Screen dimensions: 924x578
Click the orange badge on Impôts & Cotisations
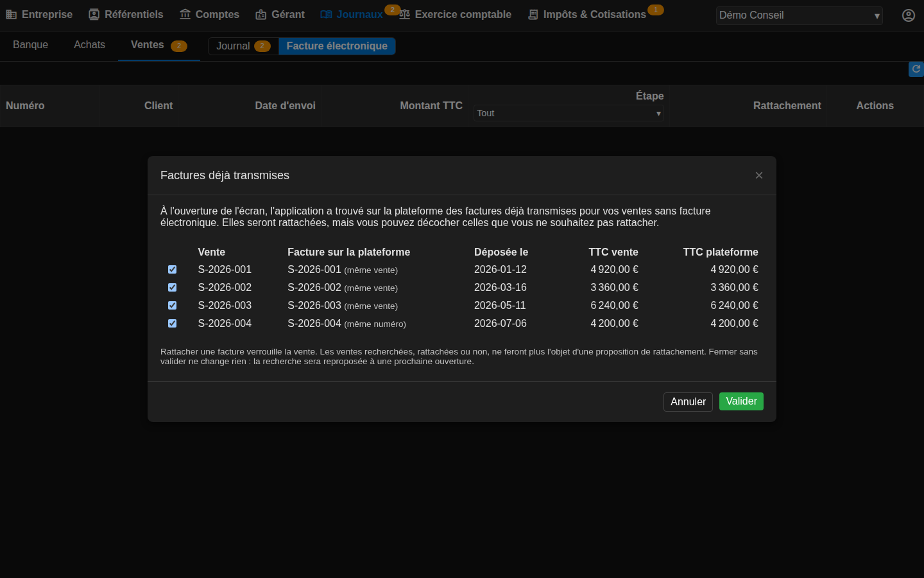(655, 10)
